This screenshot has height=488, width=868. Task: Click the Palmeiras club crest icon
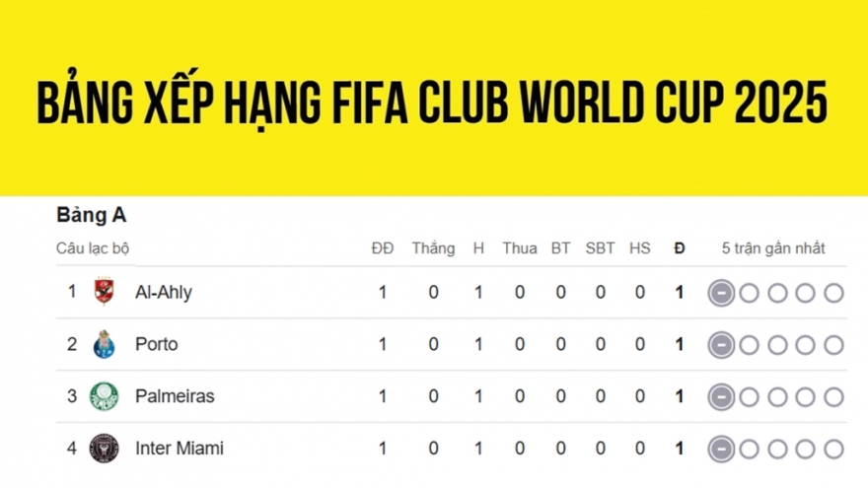point(104,396)
